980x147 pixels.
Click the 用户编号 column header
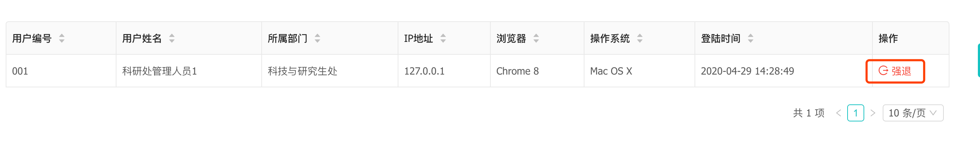[x=61, y=38]
